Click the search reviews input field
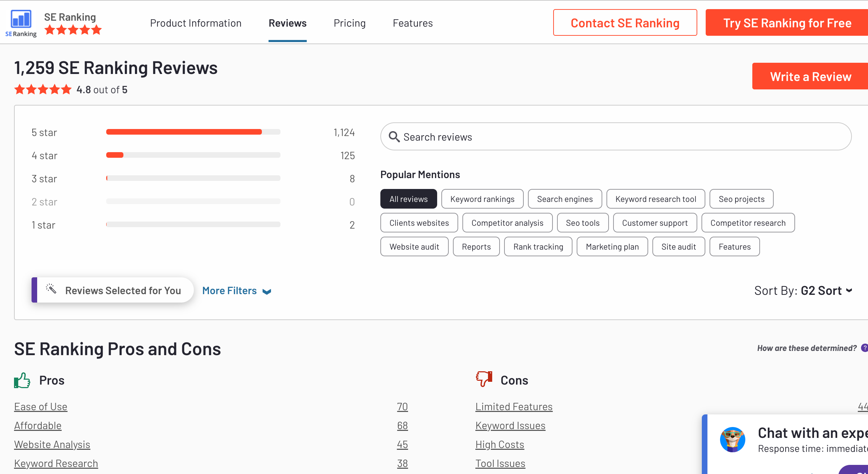This screenshot has width=868, height=474. tap(615, 137)
